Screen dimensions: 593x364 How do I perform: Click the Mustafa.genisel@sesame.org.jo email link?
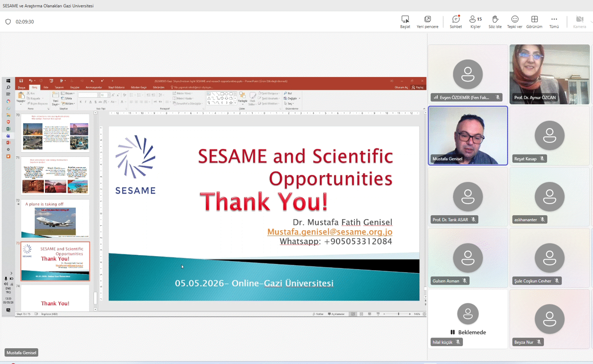click(x=330, y=232)
